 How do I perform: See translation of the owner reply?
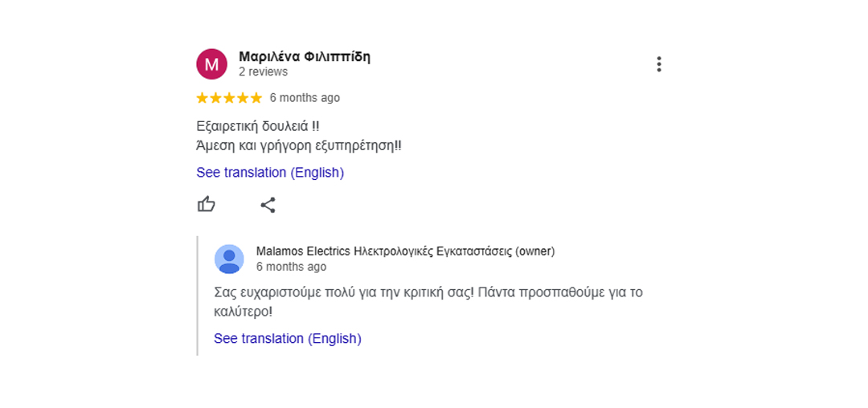[288, 338]
